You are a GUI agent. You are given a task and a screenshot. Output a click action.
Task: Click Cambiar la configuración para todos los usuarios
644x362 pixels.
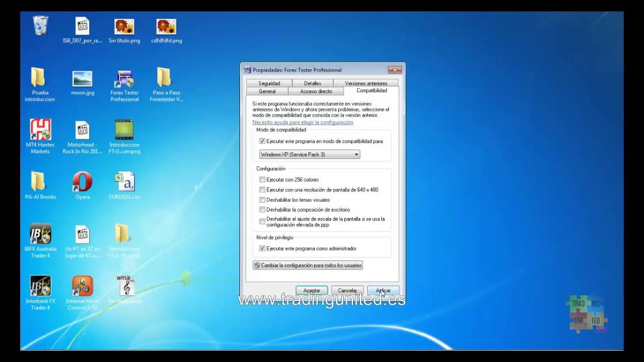click(307, 265)
